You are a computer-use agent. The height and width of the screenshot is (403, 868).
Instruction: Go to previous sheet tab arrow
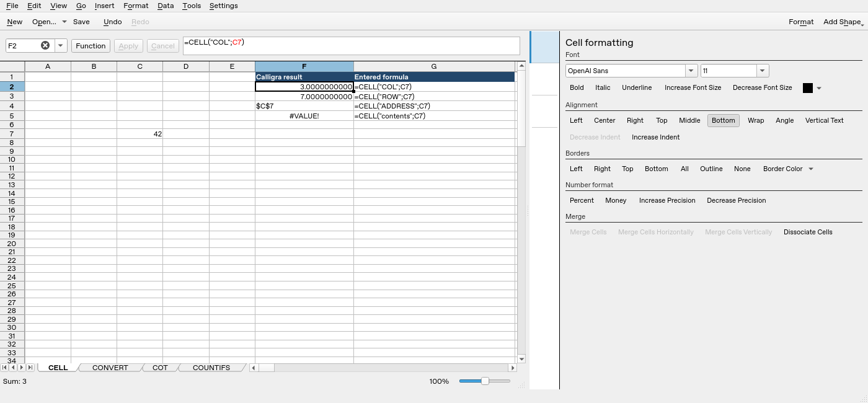click(x=13, y=368)
